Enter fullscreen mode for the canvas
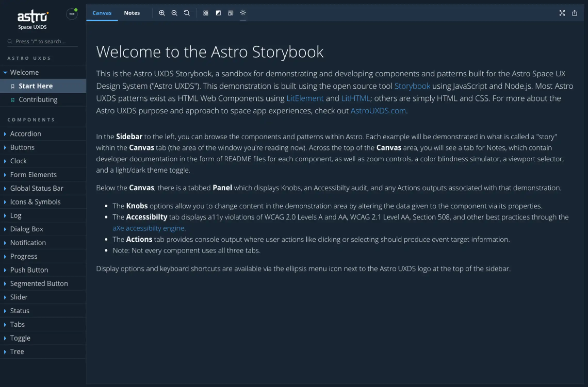This screenshot has height=387, width=588. (562, 13)
